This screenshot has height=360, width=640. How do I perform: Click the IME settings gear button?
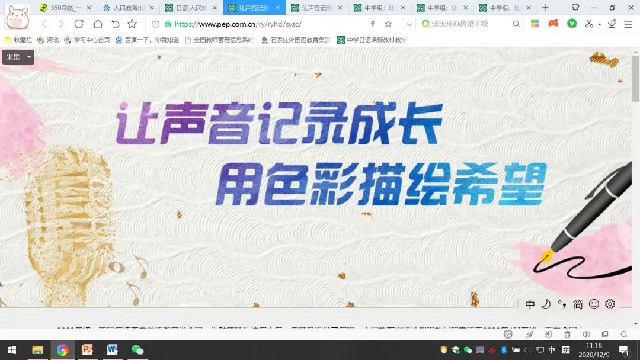click(x=610, y=304)
